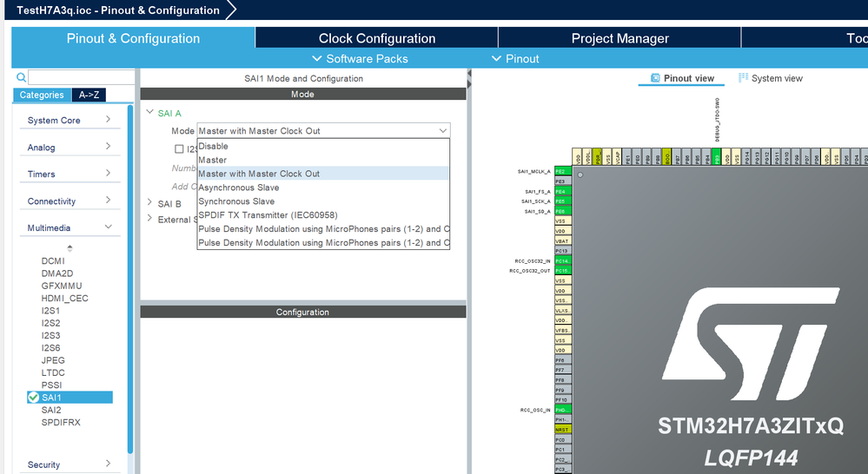The image size is (868, 474).
Task: Click the green checkmark beside SAI1
Action: click(x=33, y=397)
